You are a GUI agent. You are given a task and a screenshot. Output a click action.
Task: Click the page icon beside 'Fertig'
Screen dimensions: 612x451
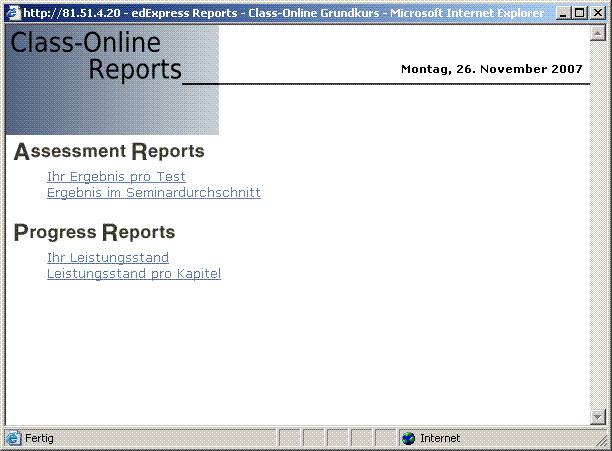coord(13,439)
